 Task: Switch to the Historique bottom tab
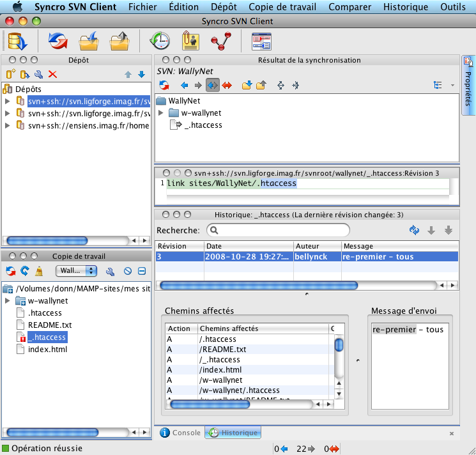[x=233, y=433]
